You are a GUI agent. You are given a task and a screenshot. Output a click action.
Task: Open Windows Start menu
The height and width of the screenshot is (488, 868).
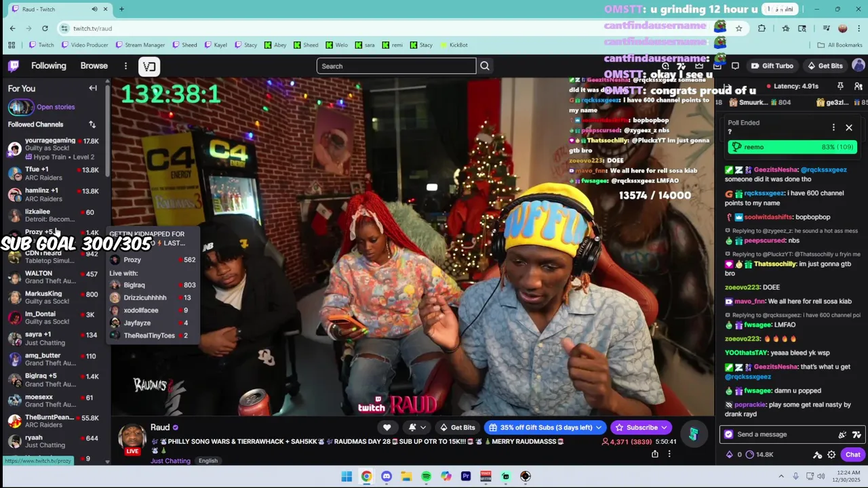(x=347, y=476)
